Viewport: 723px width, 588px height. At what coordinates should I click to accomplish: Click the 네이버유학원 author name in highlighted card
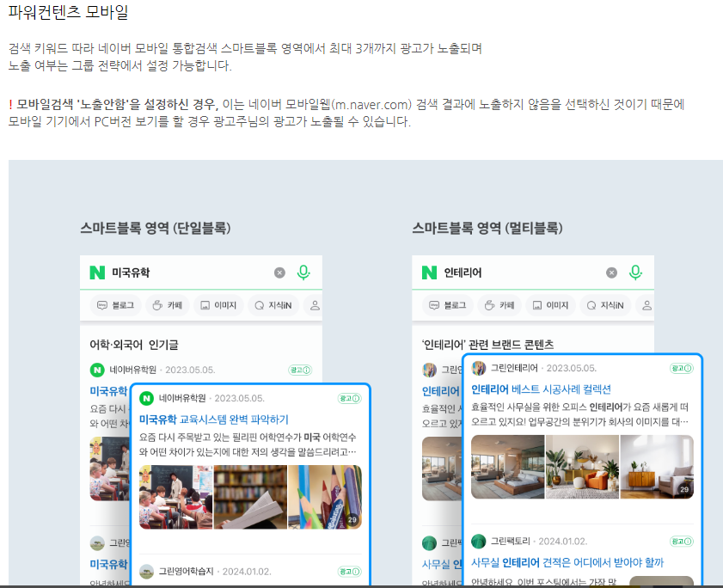point(182,398)
